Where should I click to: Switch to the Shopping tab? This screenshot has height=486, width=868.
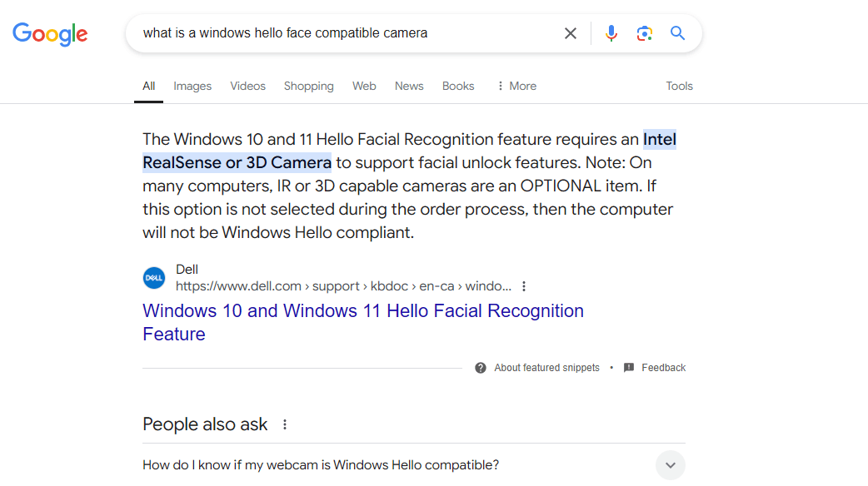pos(308,86)
